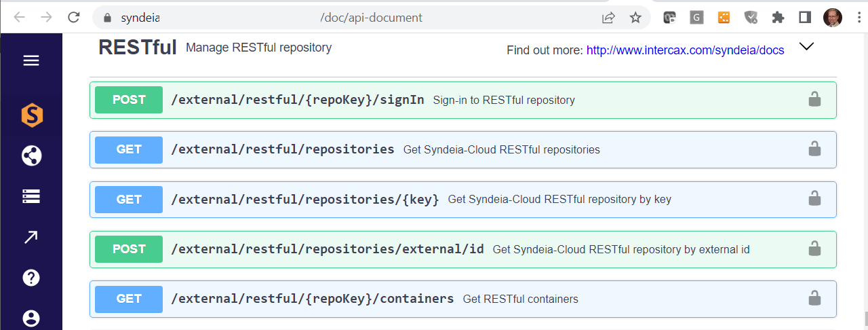
Task: Click the GET badge for repositories/{key}
Action: (129, 199)
